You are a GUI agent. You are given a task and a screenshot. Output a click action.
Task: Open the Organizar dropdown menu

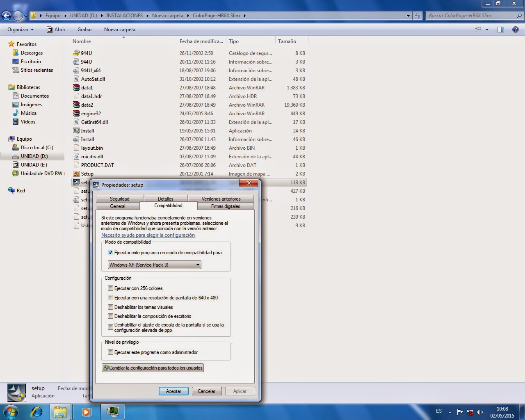21,30
